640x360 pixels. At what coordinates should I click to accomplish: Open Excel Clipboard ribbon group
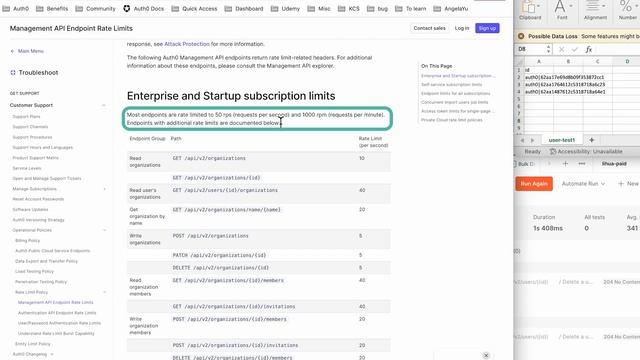pos(530,11)
